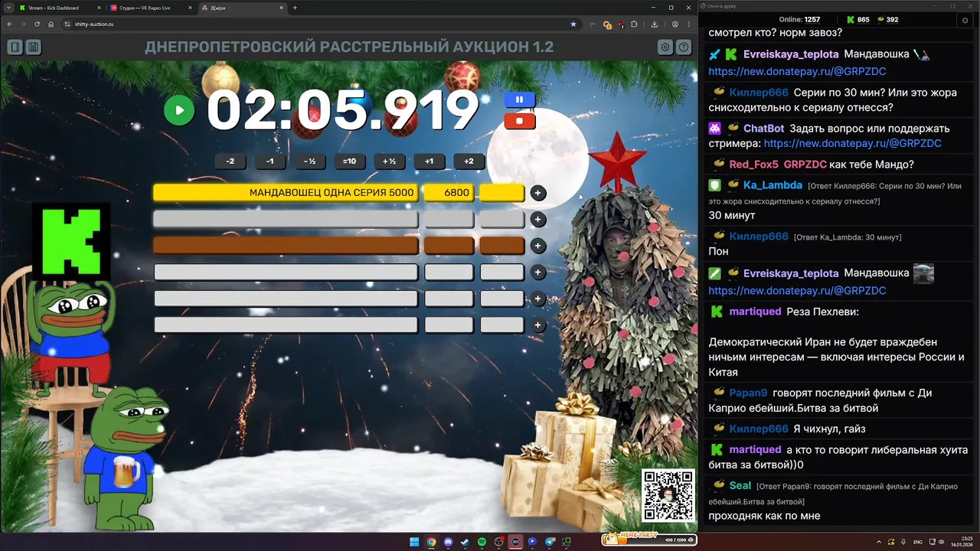Screen dimensions: 980x551
Task: Open OBS Studio from the taskbar
Action: pos(498,542)
